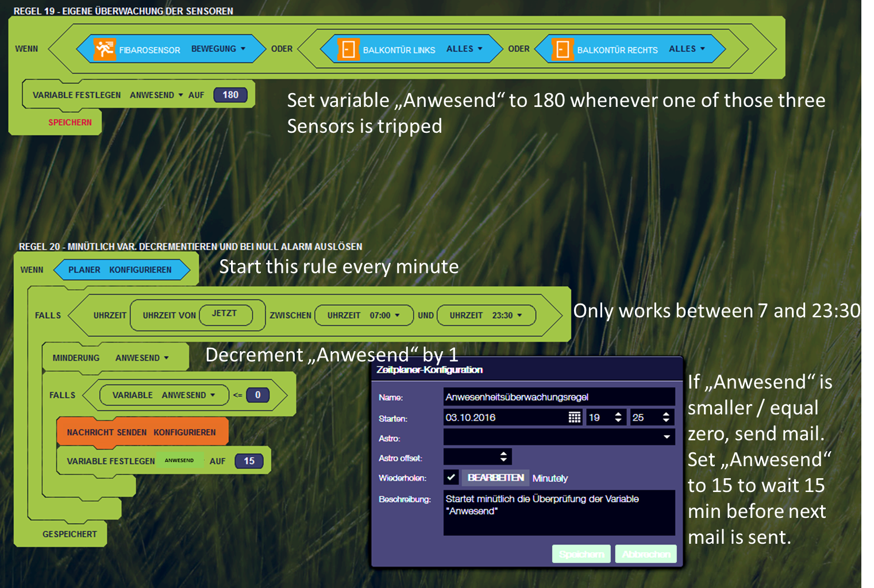Click the Balkontür Links door icon
The width and height of the screenshot is (874, 588).
coord(348,49)
